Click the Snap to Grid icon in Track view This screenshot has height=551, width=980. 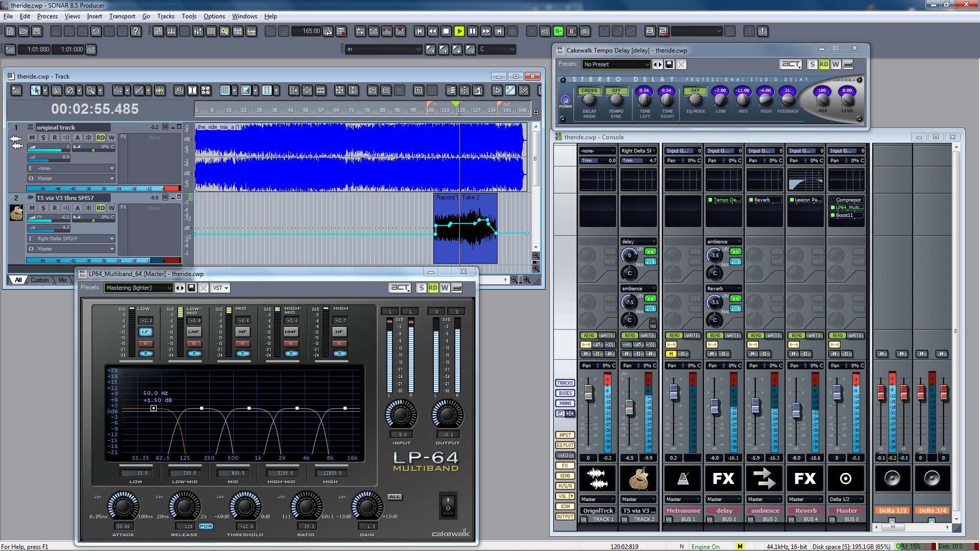pos(225,90)
